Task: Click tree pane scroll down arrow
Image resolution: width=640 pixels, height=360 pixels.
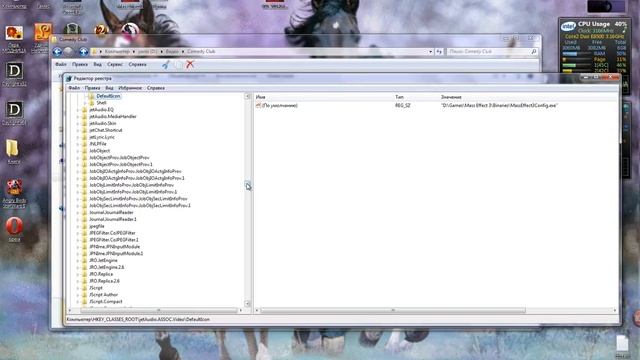Action: click(247, 303)
